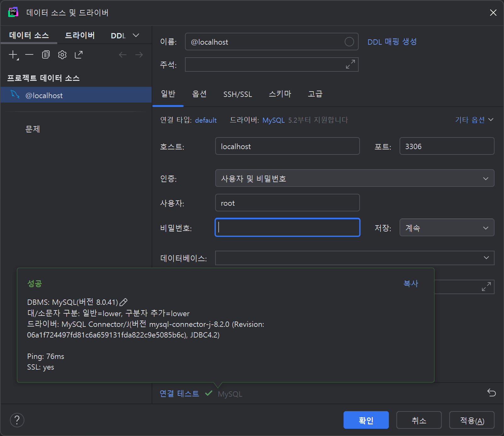
Task: Click the MySQL label beside test connection
Action: click(230, 394)
